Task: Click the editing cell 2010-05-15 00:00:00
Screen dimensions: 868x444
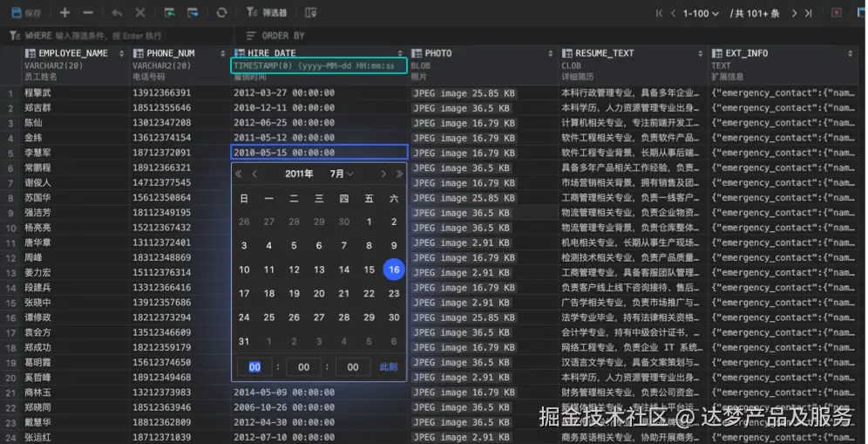Action: [x=319, y=153]
